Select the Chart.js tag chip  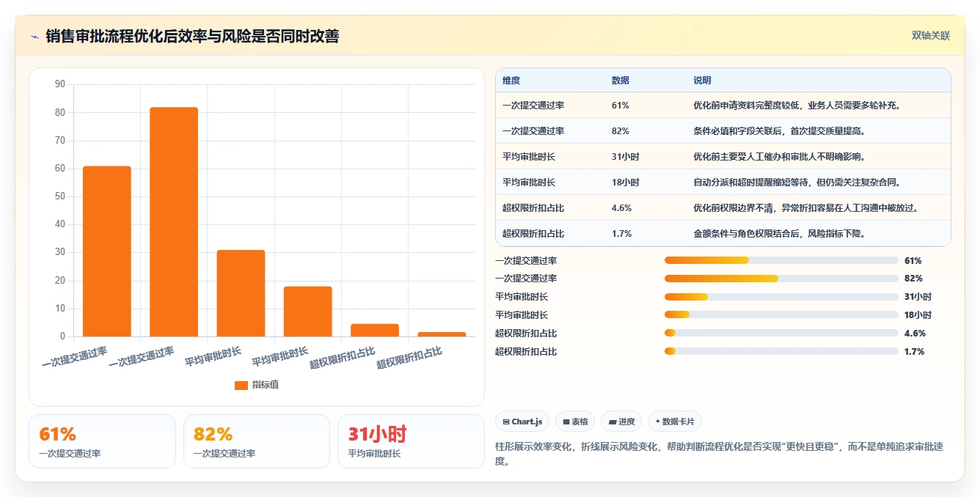coord(522,421)
